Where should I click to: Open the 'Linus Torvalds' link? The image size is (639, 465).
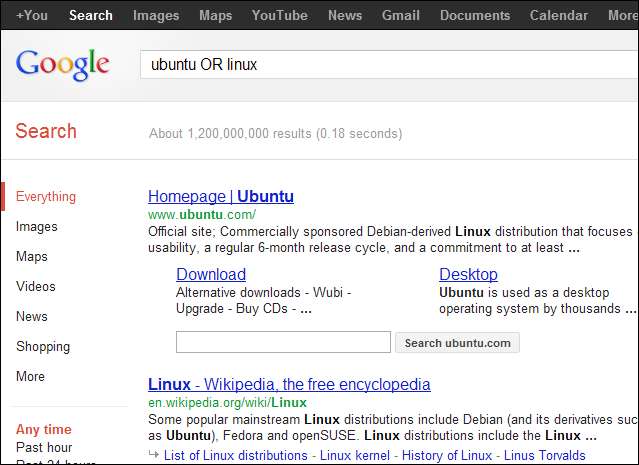pyautogui.click(x=544, y=455)
